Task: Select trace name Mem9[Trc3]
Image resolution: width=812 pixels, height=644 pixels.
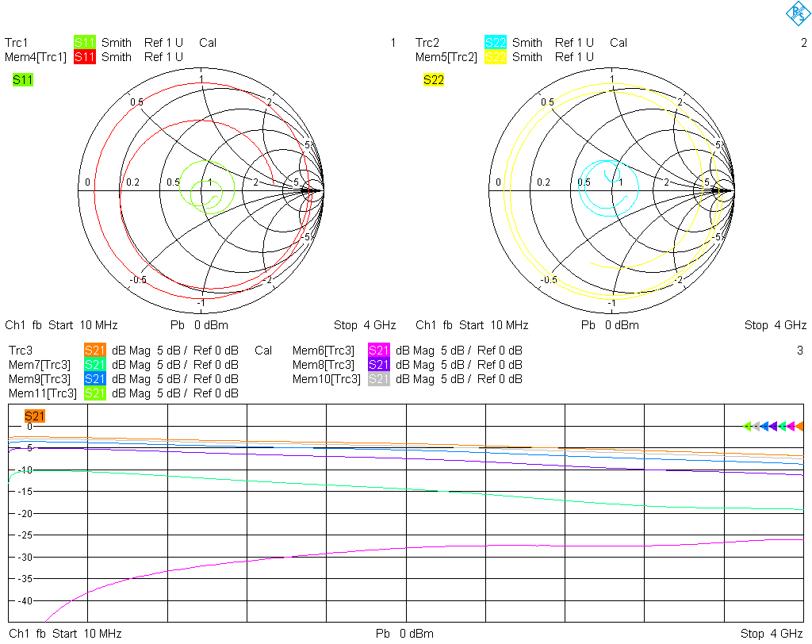Action: (40, 379)
